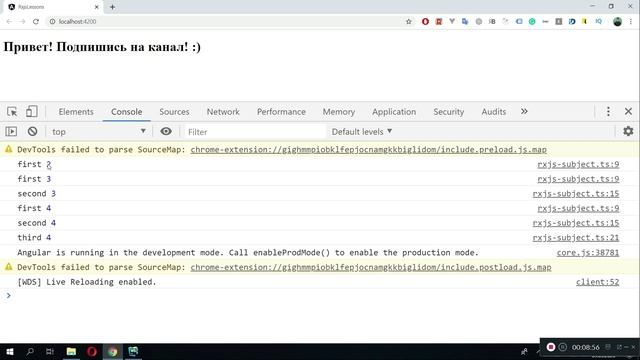Open the IQ extension icon
This screenshot has width=640, height=360.
(598, 21)
